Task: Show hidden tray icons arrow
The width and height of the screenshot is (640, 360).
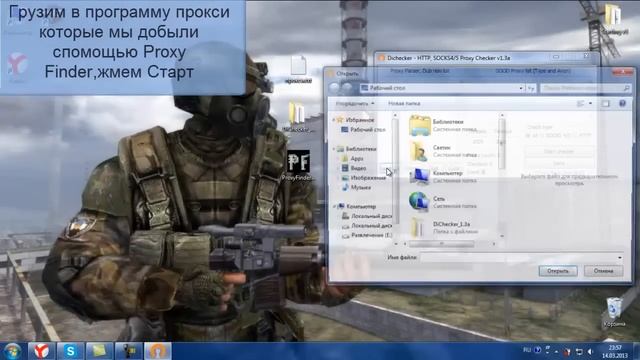Action: (556, 351)
